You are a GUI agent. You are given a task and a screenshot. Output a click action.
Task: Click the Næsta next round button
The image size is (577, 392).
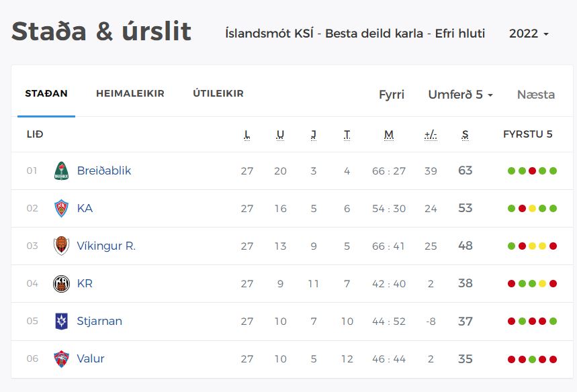[x=535, y=95]
